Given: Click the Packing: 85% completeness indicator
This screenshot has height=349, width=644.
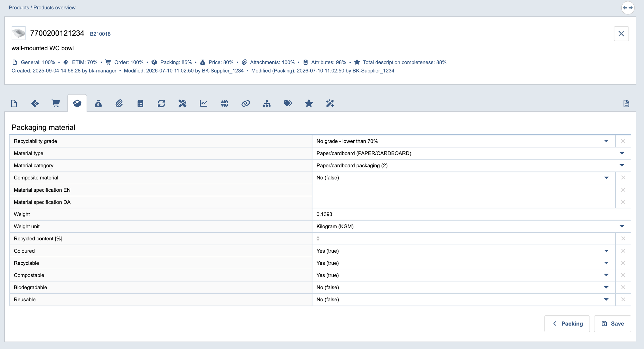Looking at the screenshot, I should point(172,62).
